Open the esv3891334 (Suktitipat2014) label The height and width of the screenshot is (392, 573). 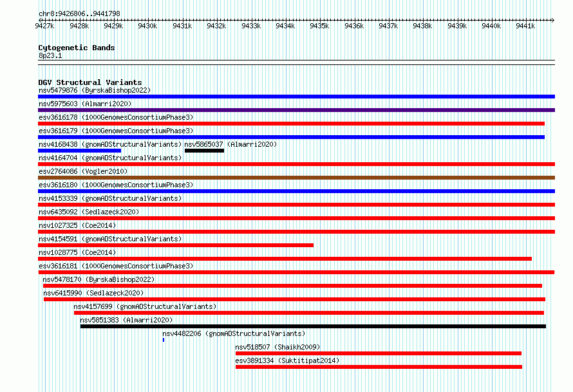287,360
